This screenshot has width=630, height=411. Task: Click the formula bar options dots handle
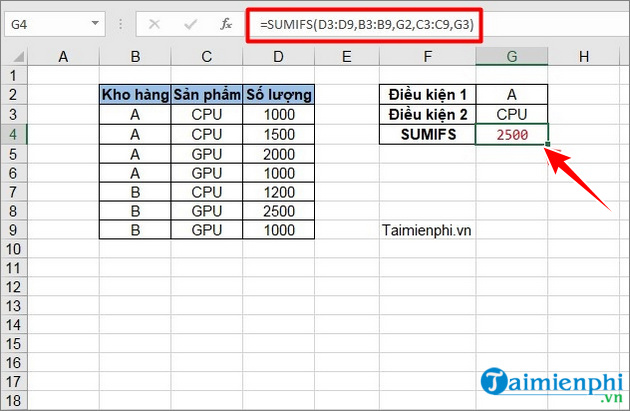[x=121, y=25]
